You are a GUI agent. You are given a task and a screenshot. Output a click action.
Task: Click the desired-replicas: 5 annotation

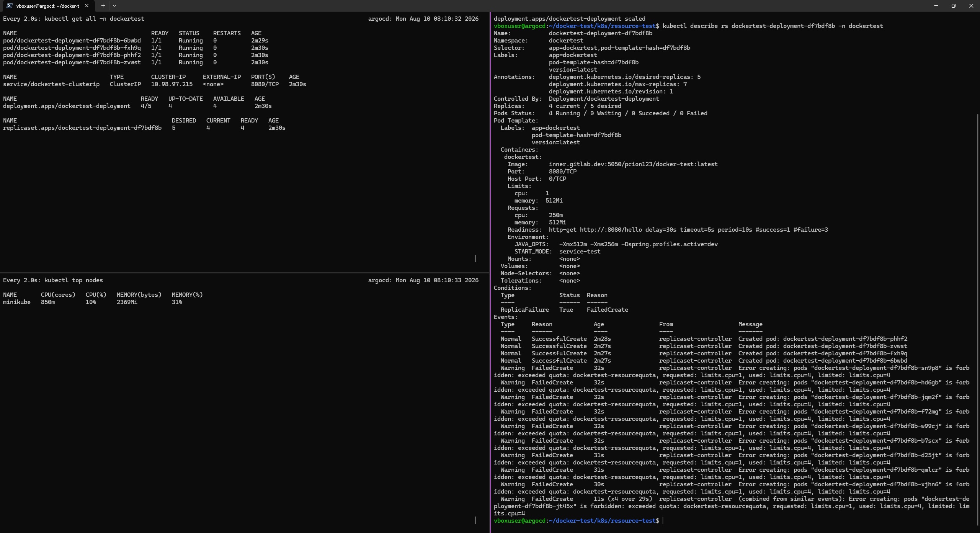point(625,77)
